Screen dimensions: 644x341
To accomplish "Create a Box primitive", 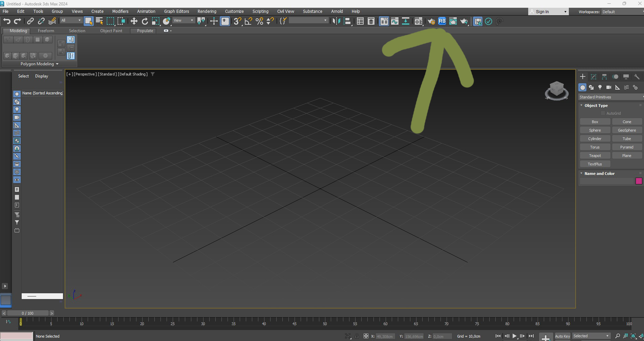I will click(x=595, y=122).
